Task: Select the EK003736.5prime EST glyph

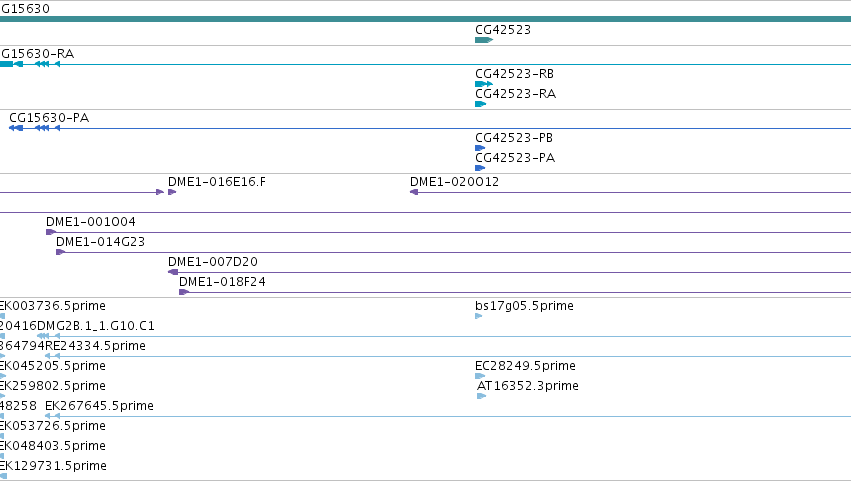Action: (x=2, y=317)
